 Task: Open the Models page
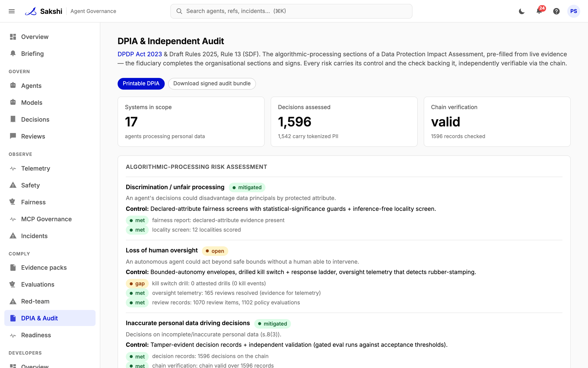pyautogui.click(x=50, y=102)
